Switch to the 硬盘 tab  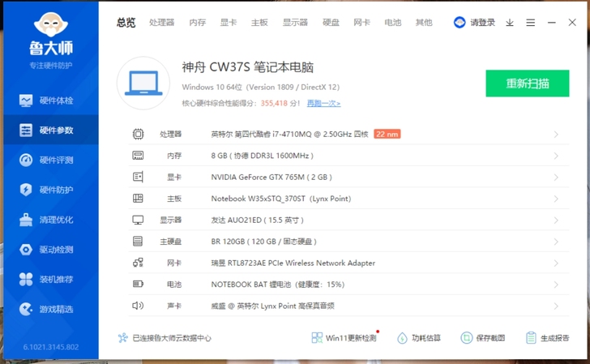click(331, 23)
